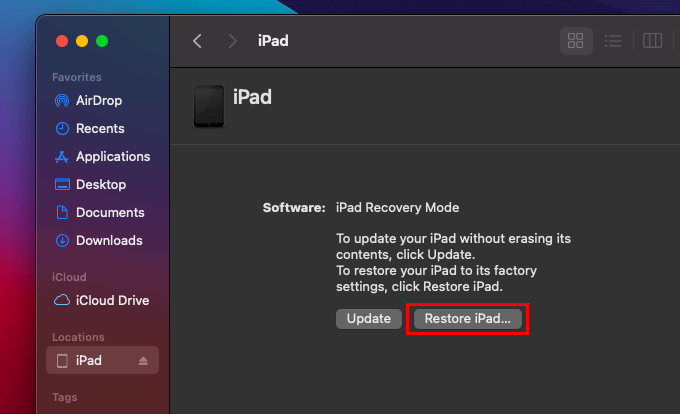This screenshot has width=680, height=414.
Task: Click the Software: label
Action: pos(294,208)
